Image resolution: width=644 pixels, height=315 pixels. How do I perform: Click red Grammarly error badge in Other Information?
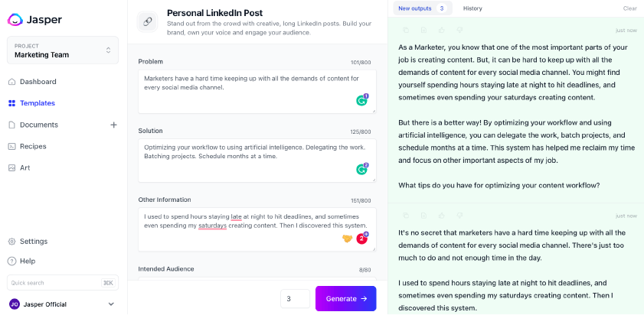coord(362,238)
